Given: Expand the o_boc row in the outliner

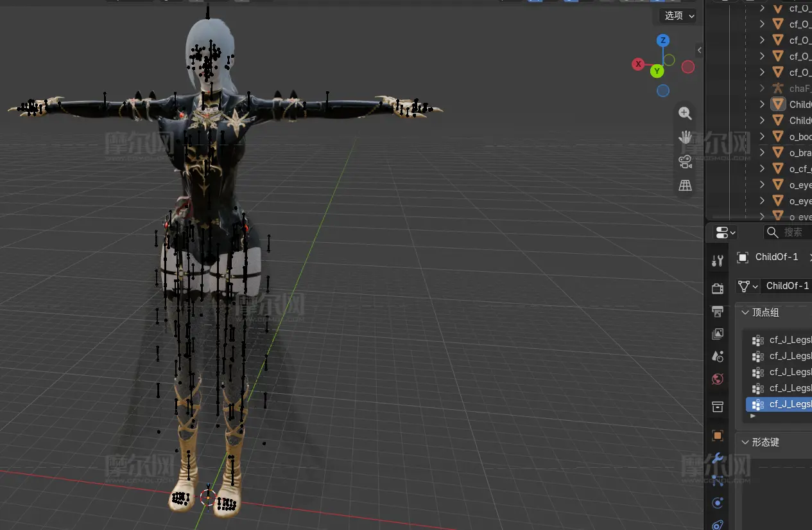Looking at the screenshot, I should [762, 137].
